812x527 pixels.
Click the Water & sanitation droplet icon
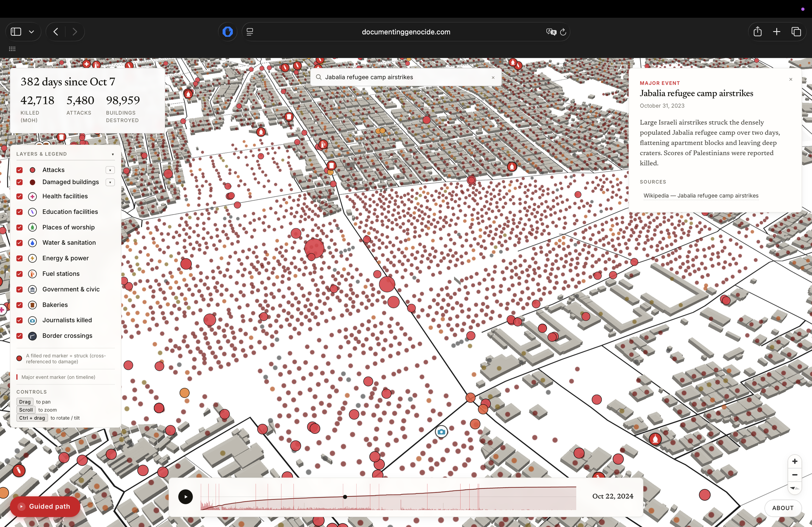click(32, 243)
